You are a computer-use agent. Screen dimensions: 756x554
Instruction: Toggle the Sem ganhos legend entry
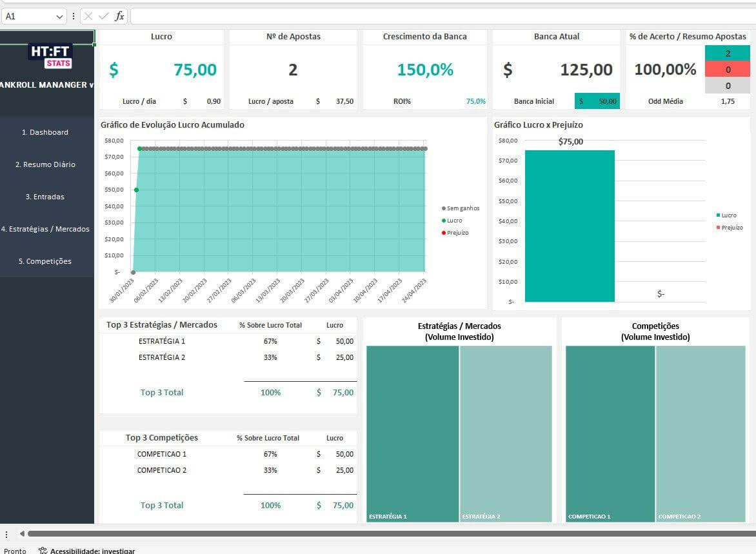[x=461, y=208]
